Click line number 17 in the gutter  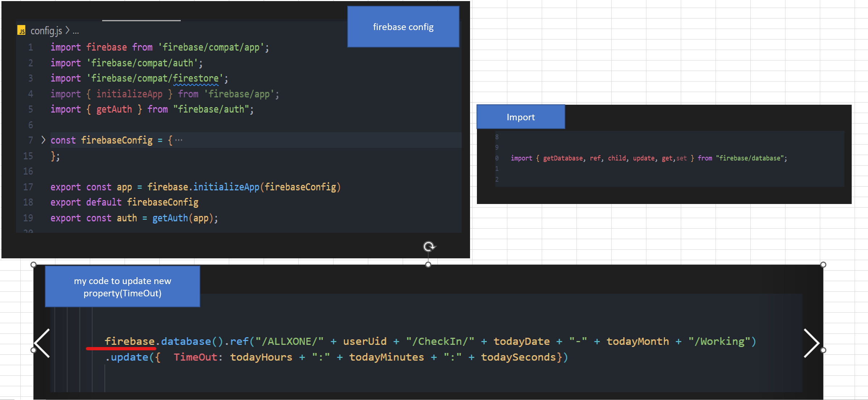point(28,187)
